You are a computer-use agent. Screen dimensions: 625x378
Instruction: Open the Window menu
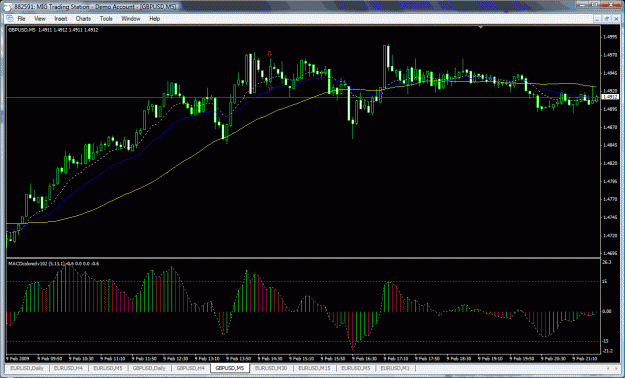pyautogui.click(x=131, y=19)
